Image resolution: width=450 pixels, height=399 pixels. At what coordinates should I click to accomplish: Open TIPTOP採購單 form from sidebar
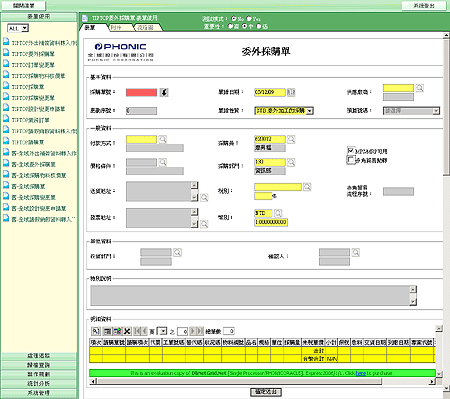coord(28,87)
